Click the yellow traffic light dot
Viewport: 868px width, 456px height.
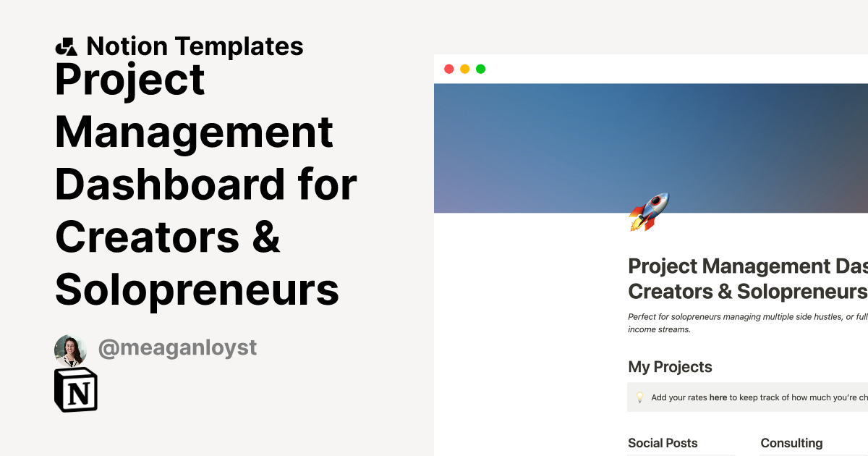click(x=464, y=69)
